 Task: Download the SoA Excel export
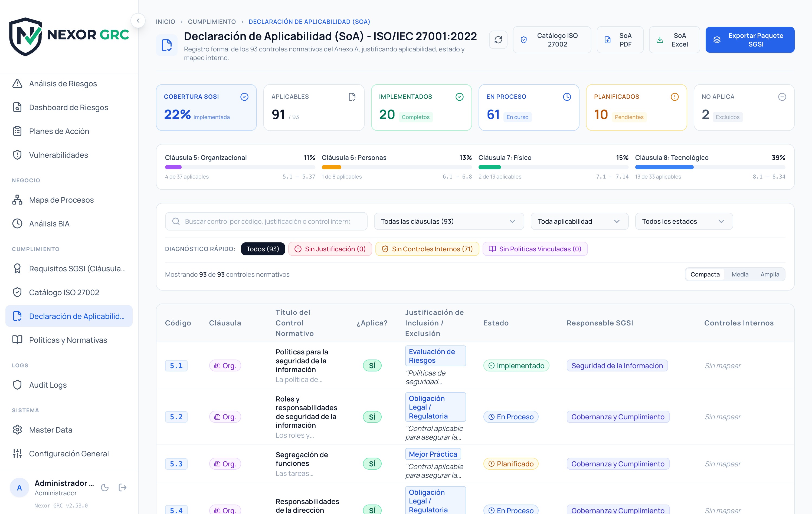click(x=673, y=40)
